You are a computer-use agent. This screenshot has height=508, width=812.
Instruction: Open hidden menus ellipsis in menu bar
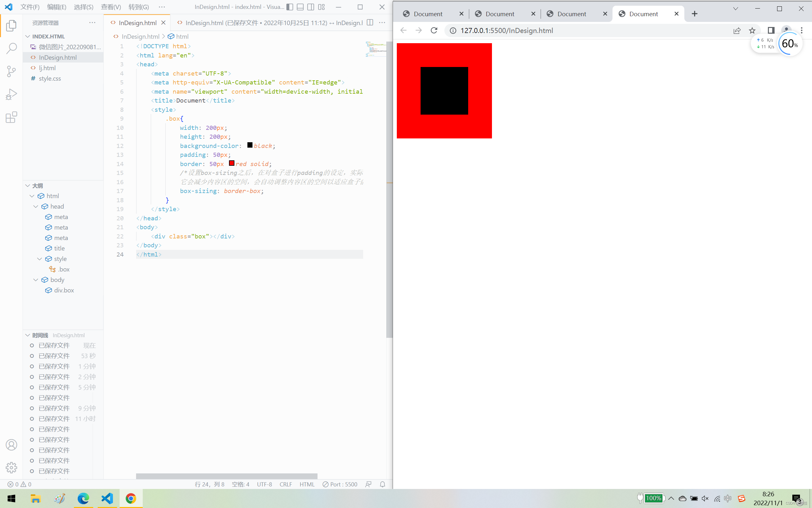pyautogui.click(x=162, y=7)
